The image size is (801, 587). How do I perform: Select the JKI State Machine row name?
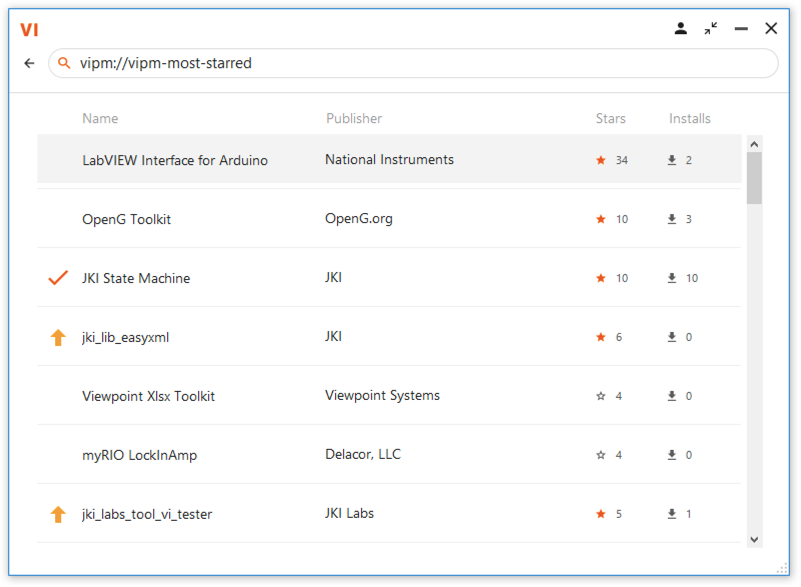pyautogui.click(x=136, y=278)
